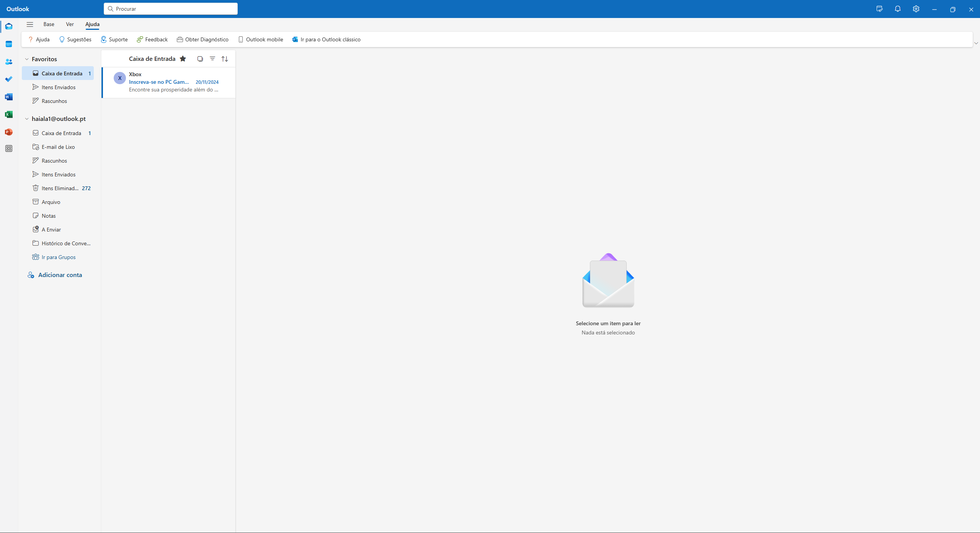This screenshot has height=533, width=980.
Task: Open the Arquivo folder
Action: point(58,202)
